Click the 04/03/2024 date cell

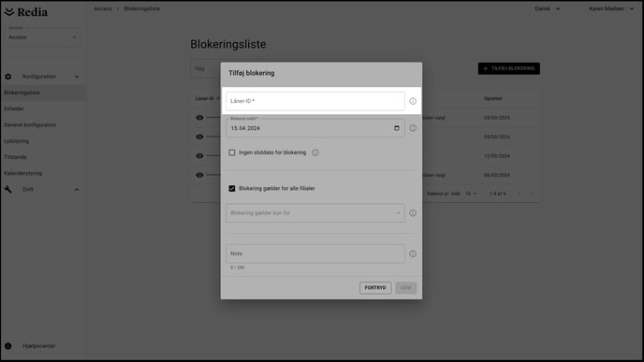(x=496, y=175)
